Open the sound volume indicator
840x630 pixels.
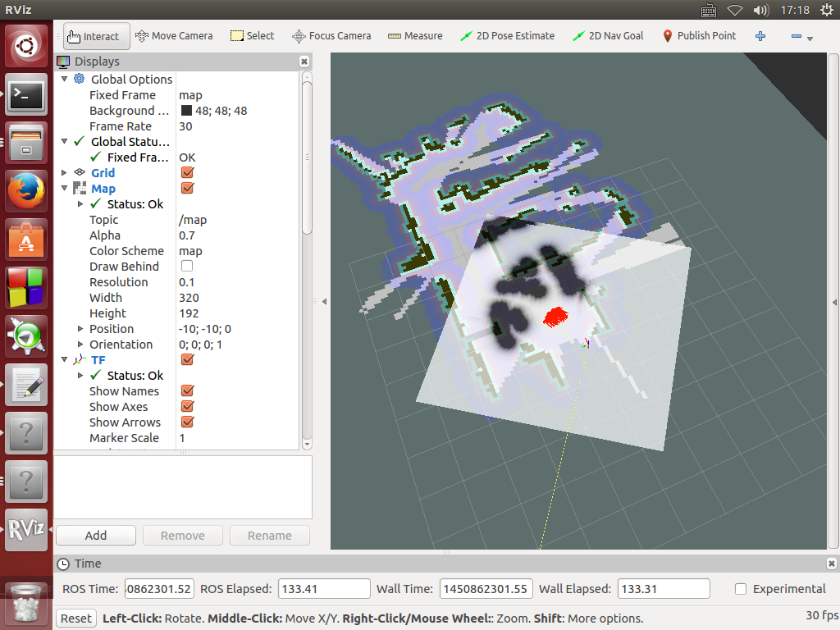pyautogui.click(x=760, y=10)
